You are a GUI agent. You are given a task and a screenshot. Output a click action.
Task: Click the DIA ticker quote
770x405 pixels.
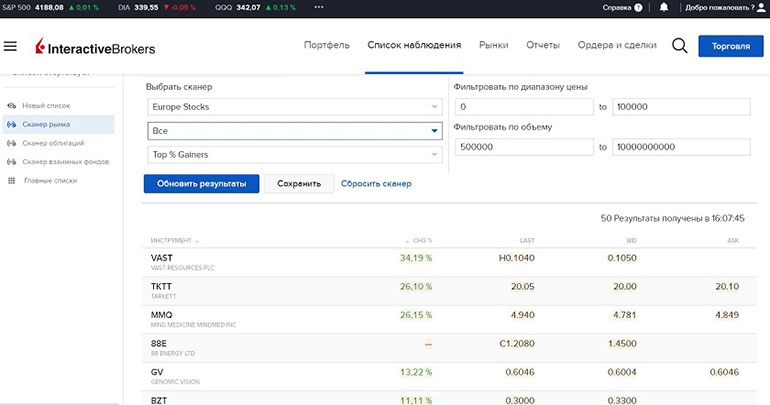(x=157, y=7)
